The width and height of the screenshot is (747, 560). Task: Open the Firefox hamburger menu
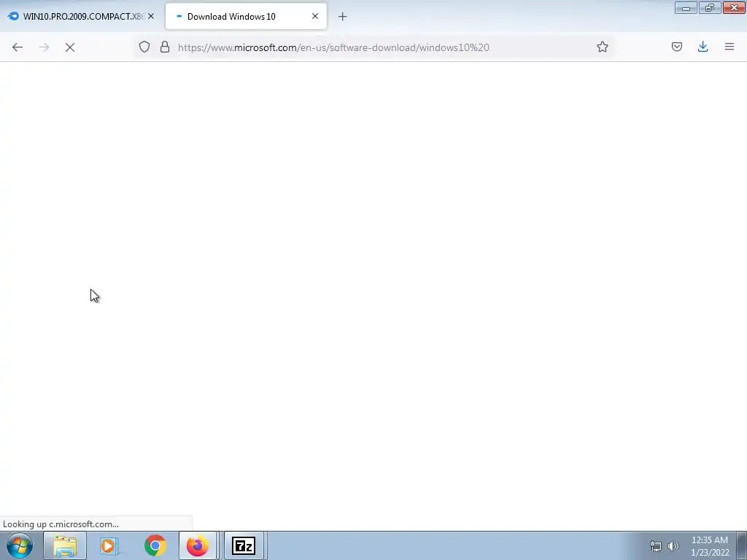(x=729, y=47)
